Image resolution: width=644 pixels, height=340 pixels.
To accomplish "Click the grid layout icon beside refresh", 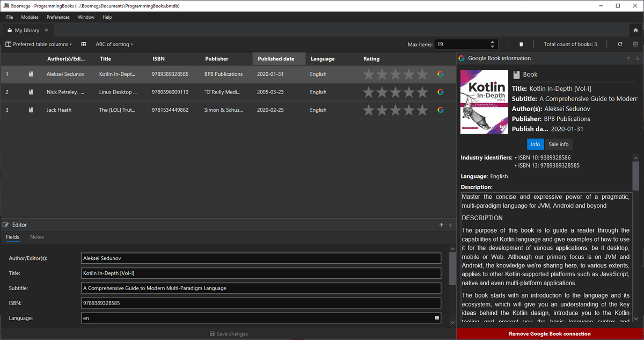I will pos(635,44).
